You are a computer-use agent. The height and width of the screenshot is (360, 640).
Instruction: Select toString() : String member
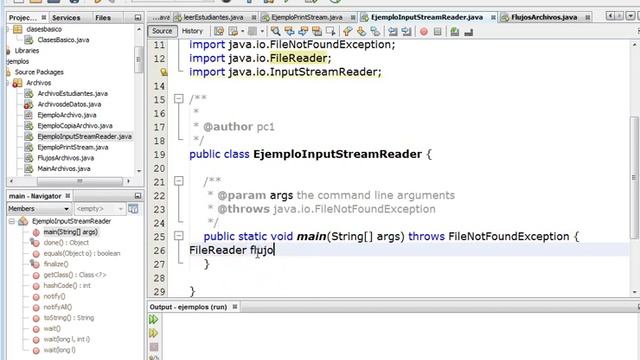(69, 318)
